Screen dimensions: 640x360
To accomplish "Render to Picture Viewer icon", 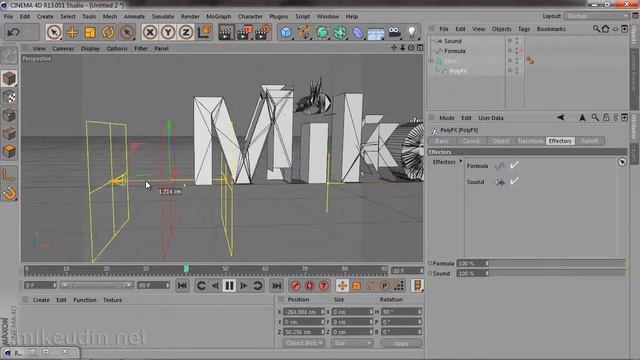I will click(x=244, y=32).
